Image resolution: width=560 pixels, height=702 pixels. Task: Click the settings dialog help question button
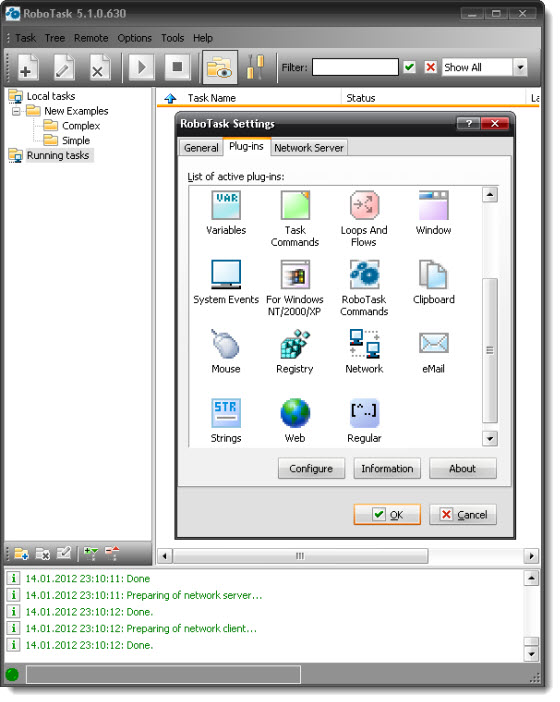[468, 124]
